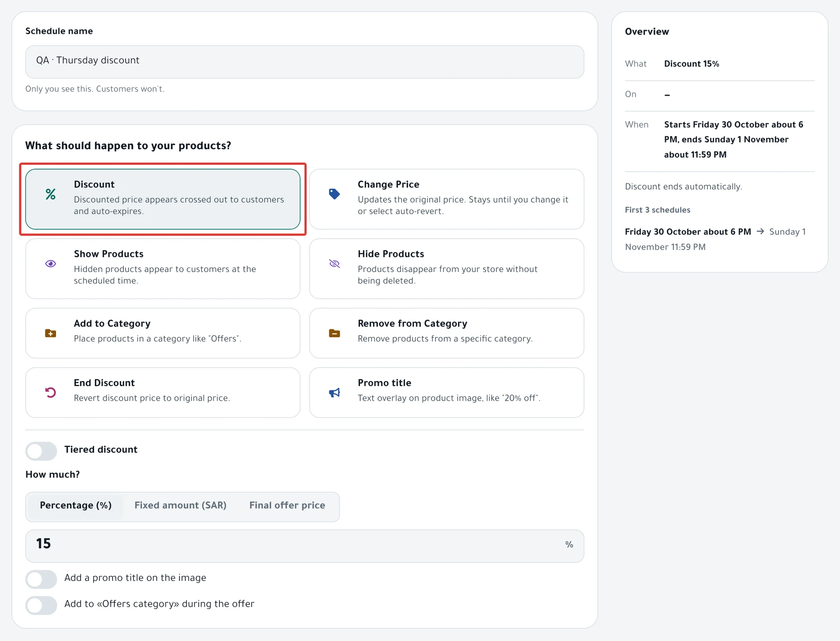The height and width of the screenshot is (641, 840).
Task: Turn on Add to Offers category toggle
Action: coord(41,605)
